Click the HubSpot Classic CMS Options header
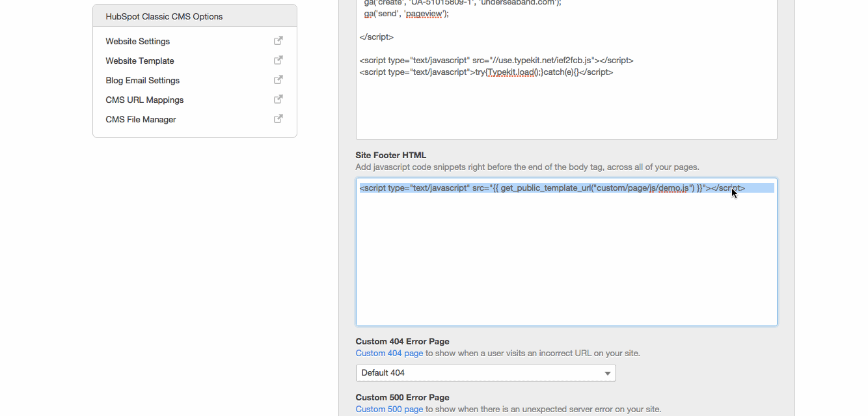 tap(165, 16)
